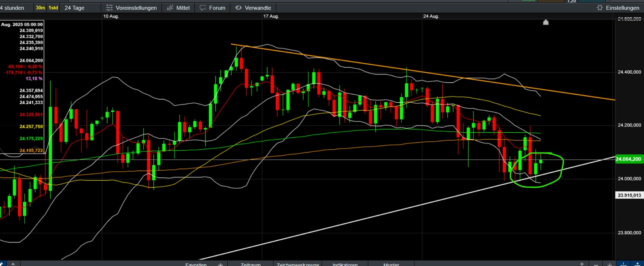
Task: Open the Forum tab
Action: click(x=212, y=8)
